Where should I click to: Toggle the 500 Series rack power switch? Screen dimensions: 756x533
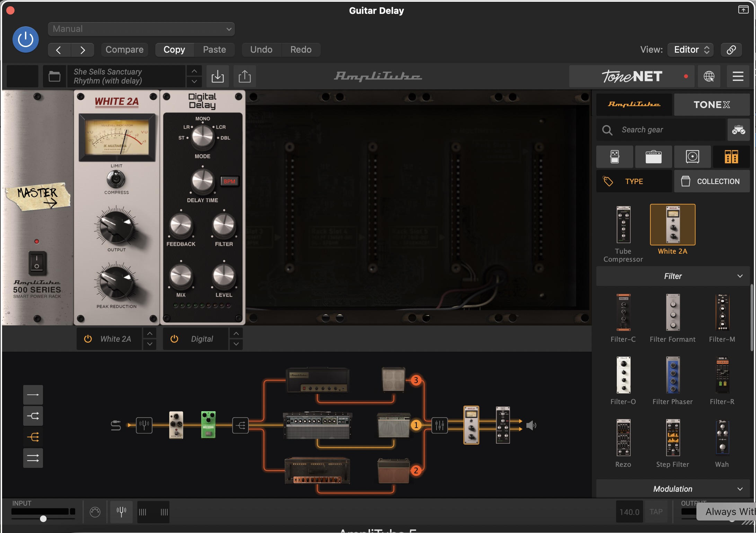pyautogui.click(x=37, y=263)
